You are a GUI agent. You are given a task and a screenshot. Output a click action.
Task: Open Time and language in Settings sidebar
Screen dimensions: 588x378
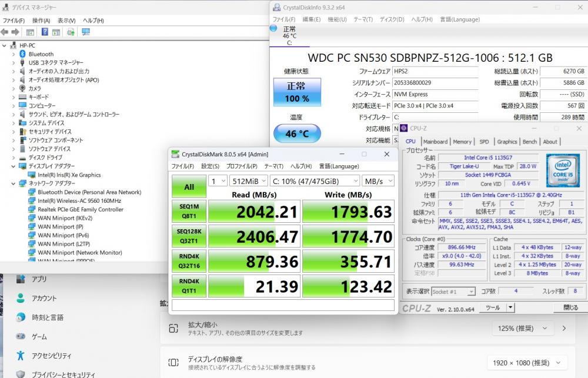tap(47, 317)
